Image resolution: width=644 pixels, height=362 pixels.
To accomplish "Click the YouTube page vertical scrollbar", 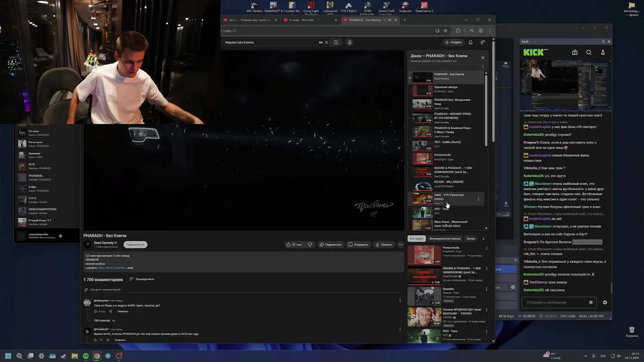I will pos(493,93).
